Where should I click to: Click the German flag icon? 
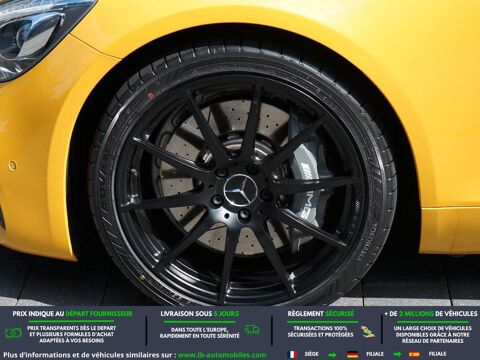click(x=352, y=354)
